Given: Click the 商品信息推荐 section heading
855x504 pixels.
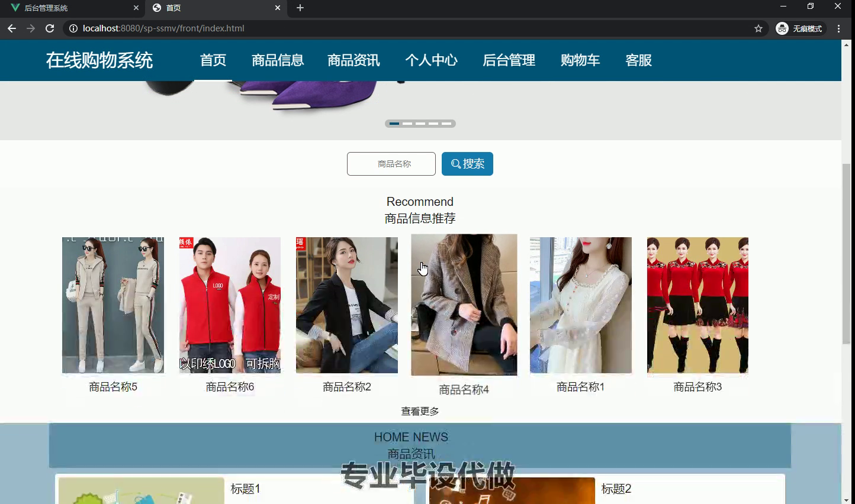Looking at the screenshot, I should tap(420, 219).
